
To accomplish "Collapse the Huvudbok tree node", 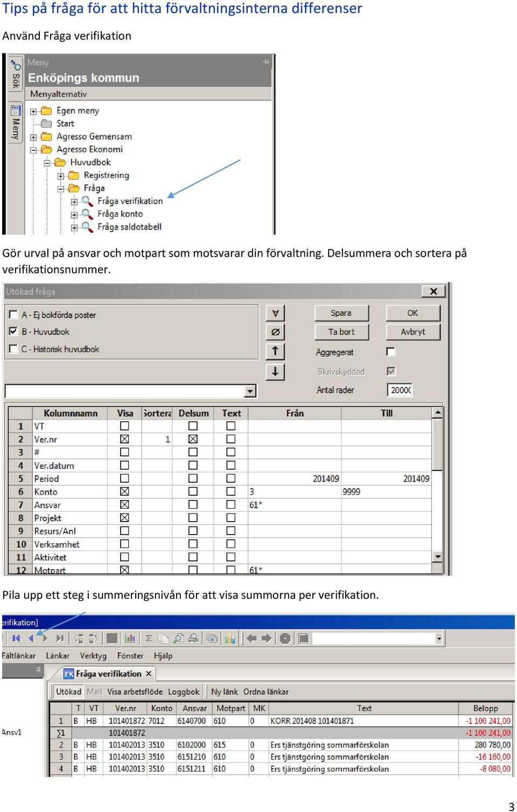I will click(x=47, y=163).
